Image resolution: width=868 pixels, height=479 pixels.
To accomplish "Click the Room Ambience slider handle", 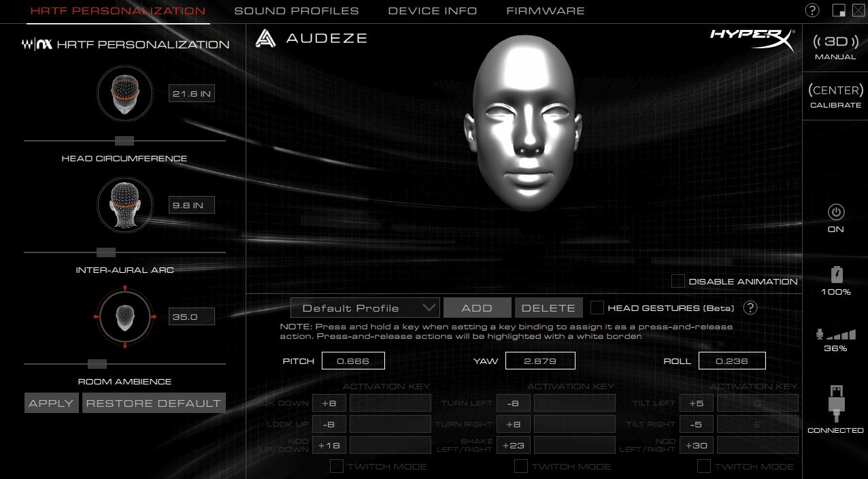I will pyautogui.click(x=97, y=364).
